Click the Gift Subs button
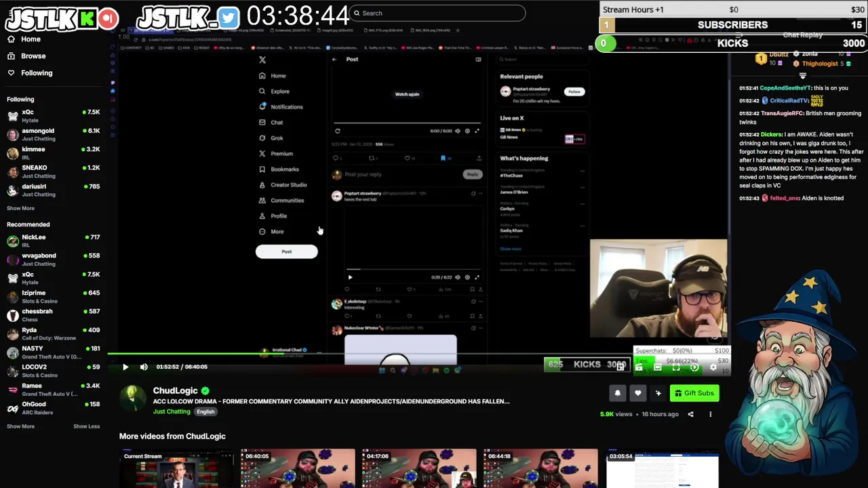 [x=694, y=393]
